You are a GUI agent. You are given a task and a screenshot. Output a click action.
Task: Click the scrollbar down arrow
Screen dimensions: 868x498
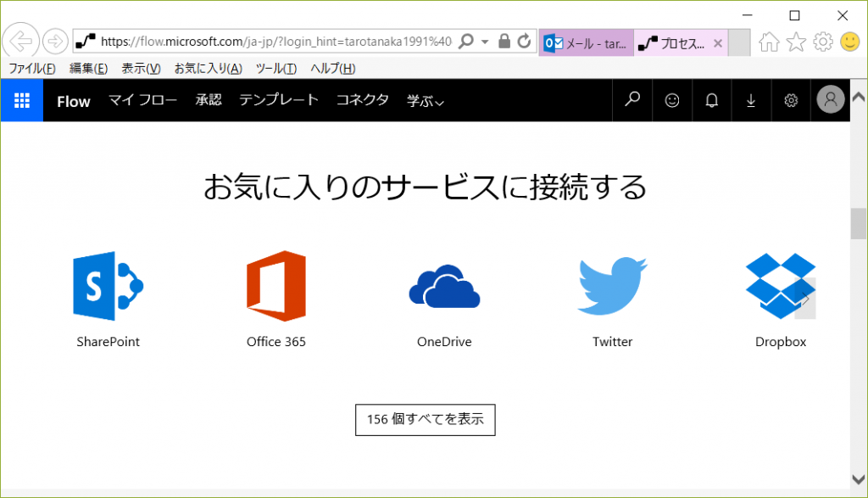tap(859, 479)
